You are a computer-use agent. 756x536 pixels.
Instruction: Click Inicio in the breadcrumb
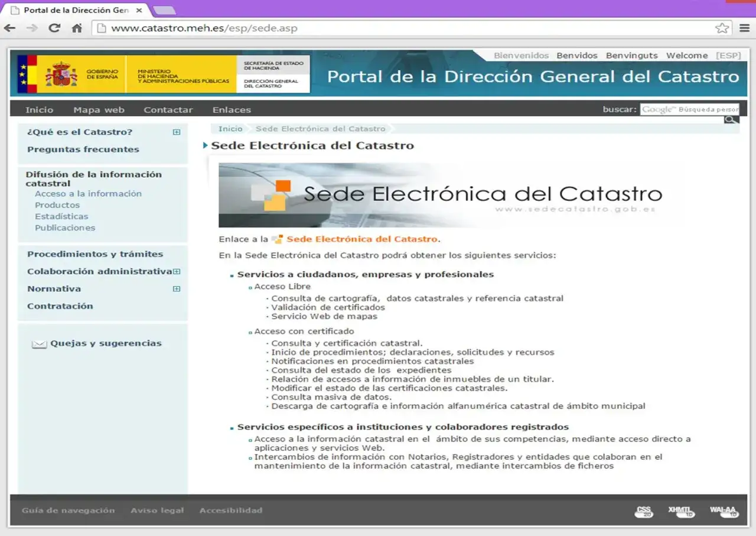coord(230,129)
